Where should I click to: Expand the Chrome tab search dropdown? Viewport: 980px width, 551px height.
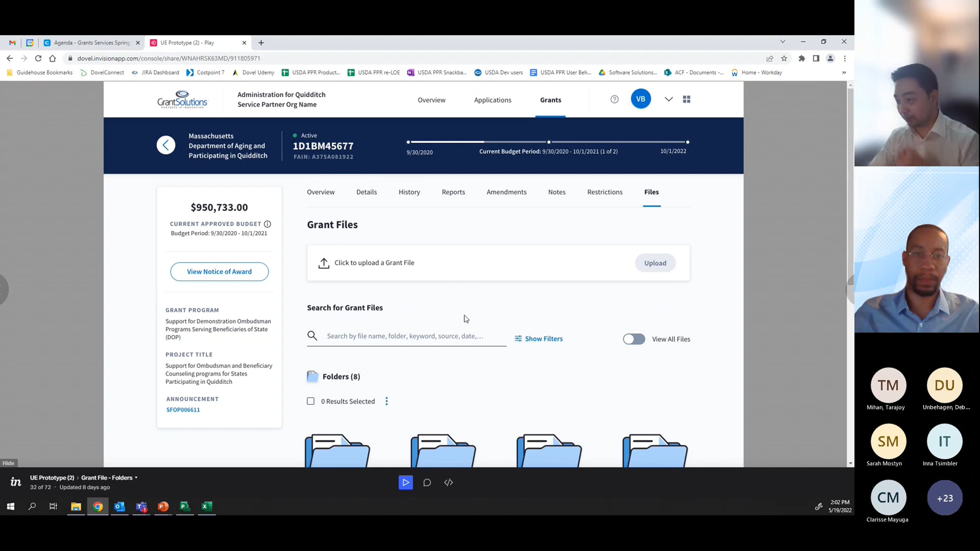[x=782, y=42]
